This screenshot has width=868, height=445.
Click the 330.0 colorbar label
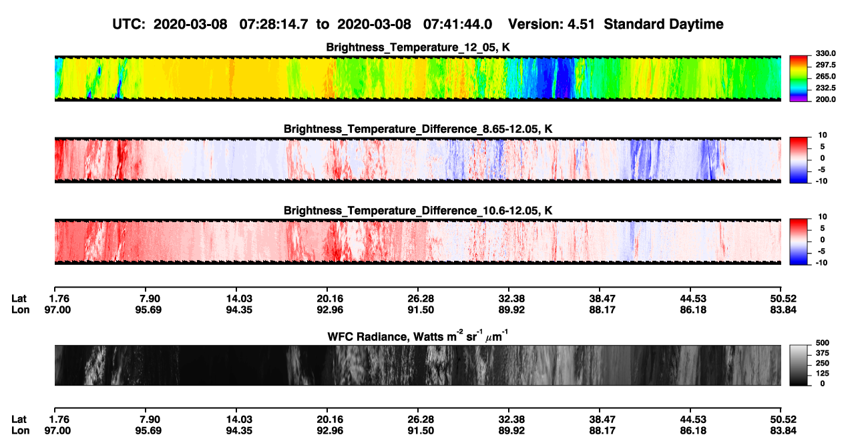[824, 54]
